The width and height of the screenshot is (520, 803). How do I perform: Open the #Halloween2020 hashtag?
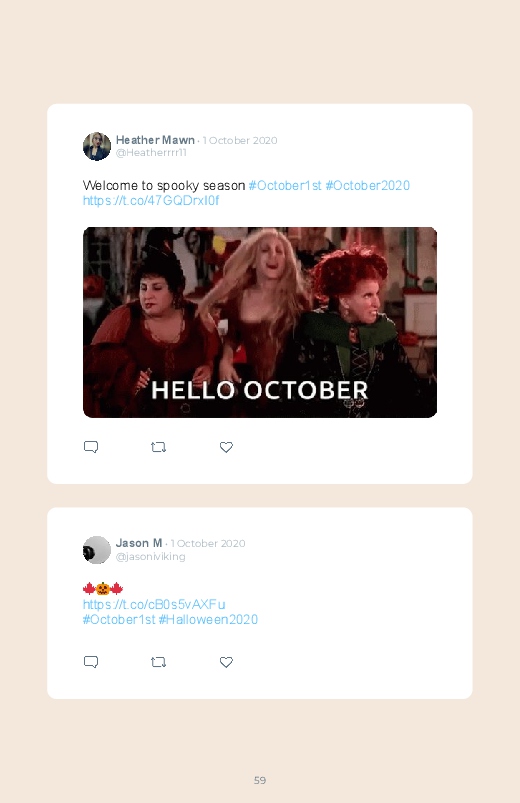point(208,620)
